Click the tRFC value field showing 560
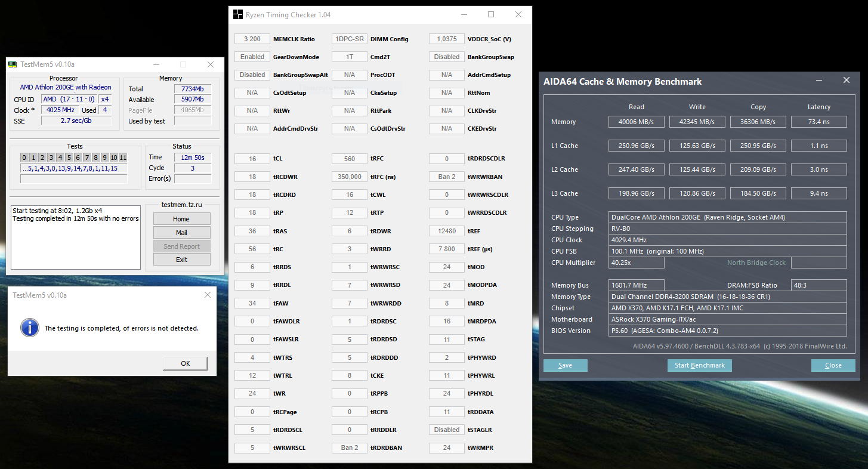The width and height of the screenshot is (868, 469). [350, 159]
